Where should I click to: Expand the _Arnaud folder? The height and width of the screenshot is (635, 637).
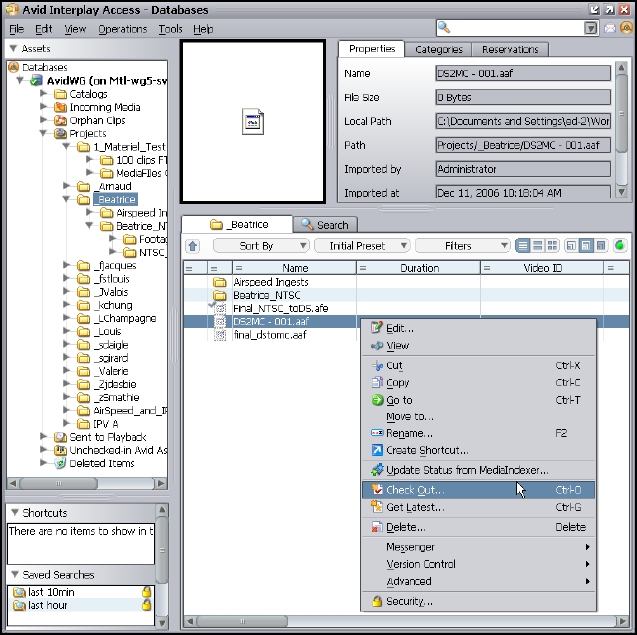pyautogui.click(x=67, y=186)
